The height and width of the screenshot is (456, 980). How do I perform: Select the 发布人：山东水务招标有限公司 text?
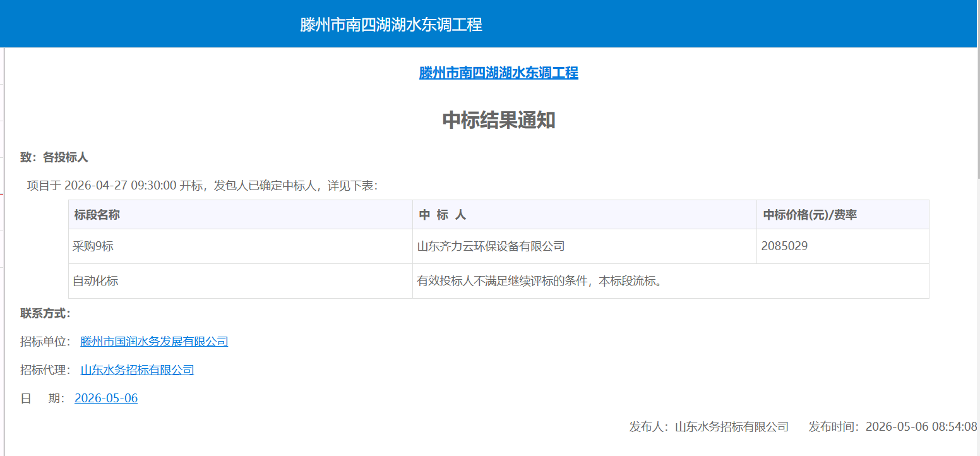pyautogui.click(x=708, y=427)
